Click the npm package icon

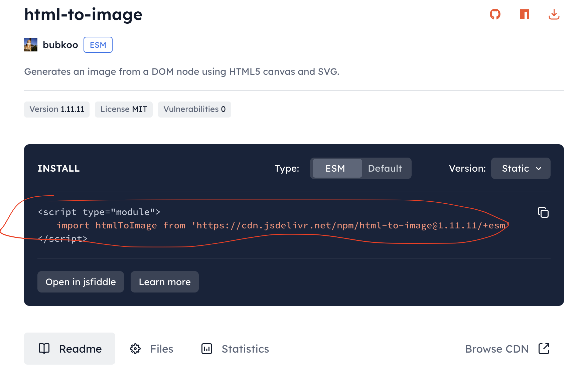tap(524, 14)
